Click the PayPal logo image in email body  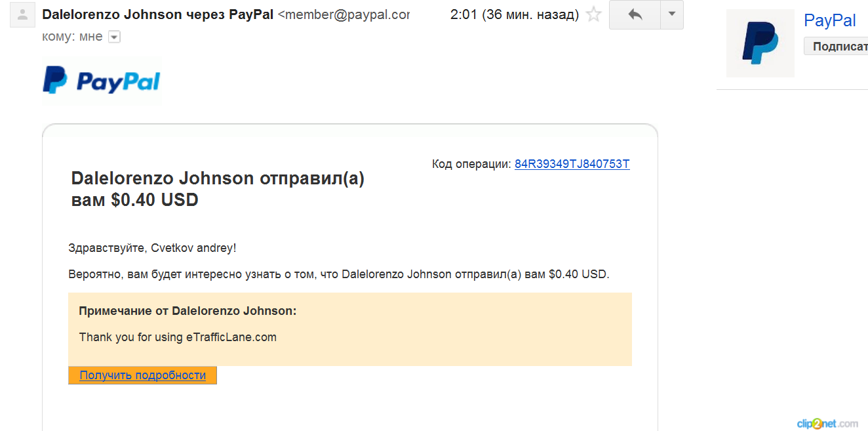[x=102, y=81]
